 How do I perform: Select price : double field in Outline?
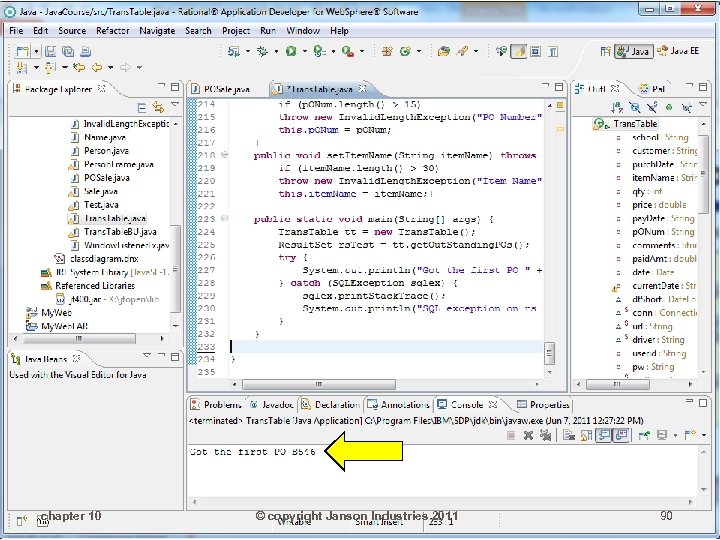pyautogui.click(x=651, y=205)
